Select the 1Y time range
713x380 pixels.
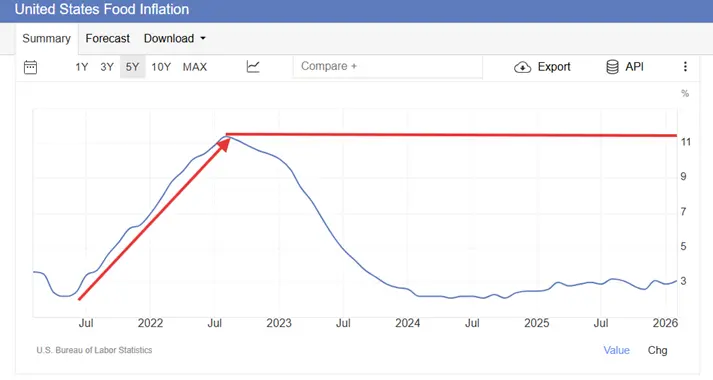pyautogui.click(x=81, y=67)
